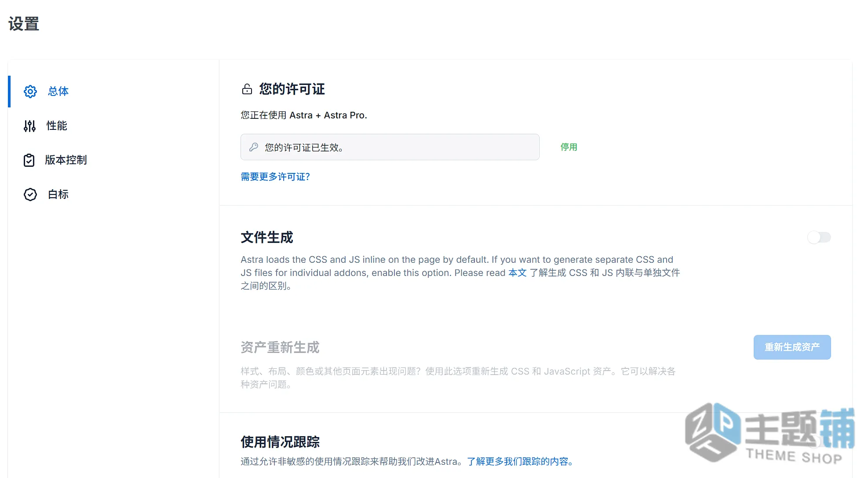Click the badge check icon beside 白标
This screenshot has height=478, width=868.
click(30, 195)
